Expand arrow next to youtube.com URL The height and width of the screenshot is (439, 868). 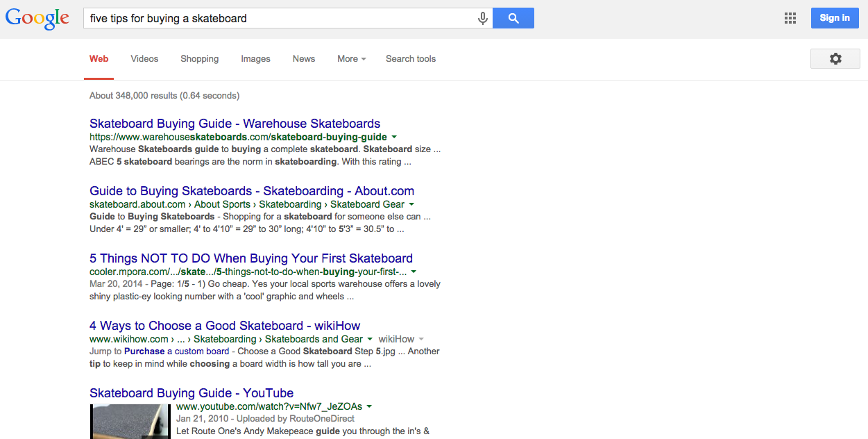pos(369,407)
